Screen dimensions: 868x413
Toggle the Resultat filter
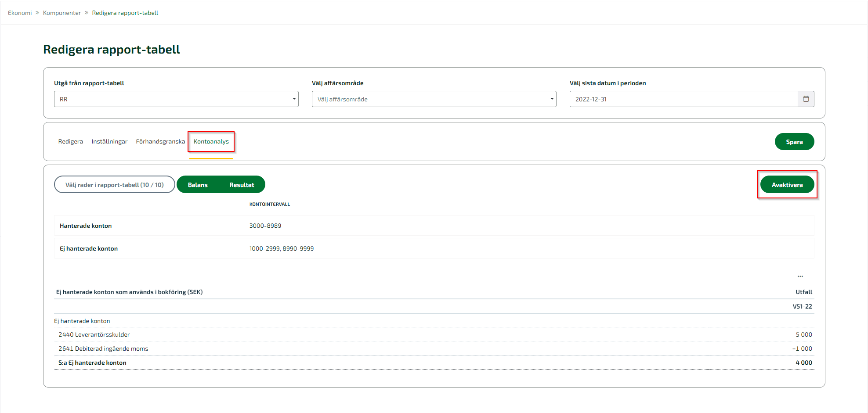(242, 185)
